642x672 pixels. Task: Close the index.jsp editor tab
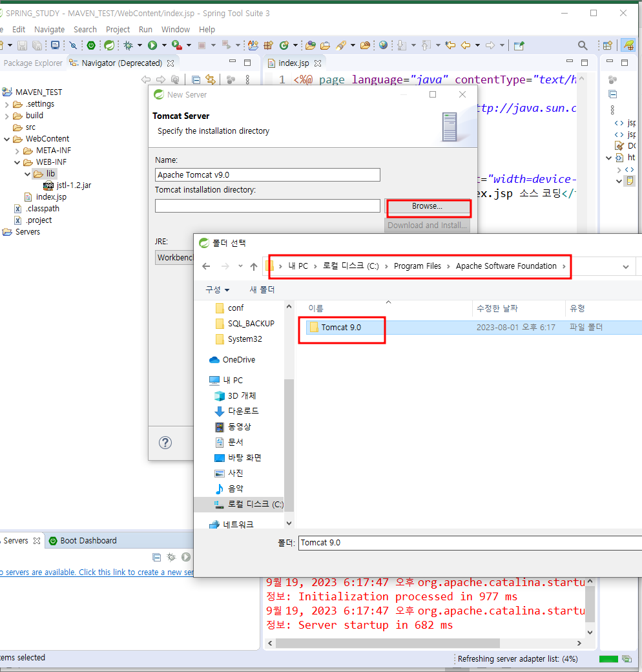[x=318, y=63]
